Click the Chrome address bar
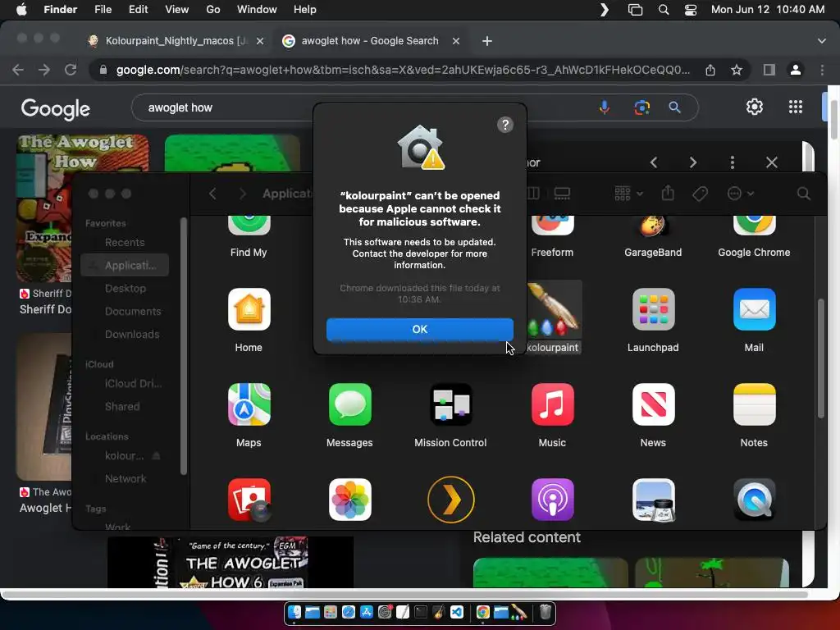 tap(402, 70)
